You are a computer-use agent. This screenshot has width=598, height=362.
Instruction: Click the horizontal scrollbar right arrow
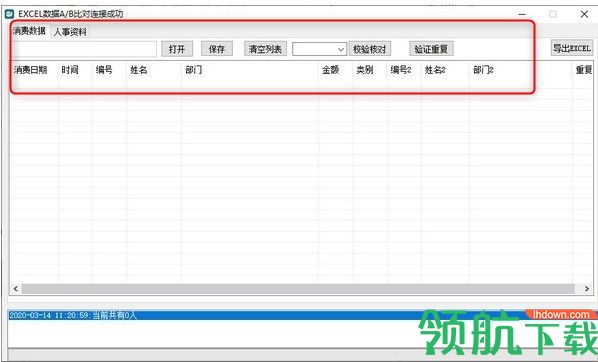tap(587, 289)
